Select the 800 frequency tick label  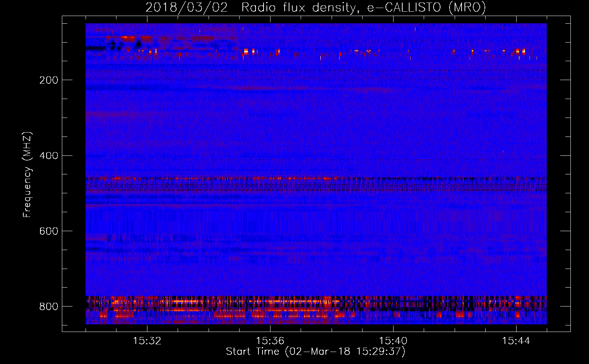point(48,306)
